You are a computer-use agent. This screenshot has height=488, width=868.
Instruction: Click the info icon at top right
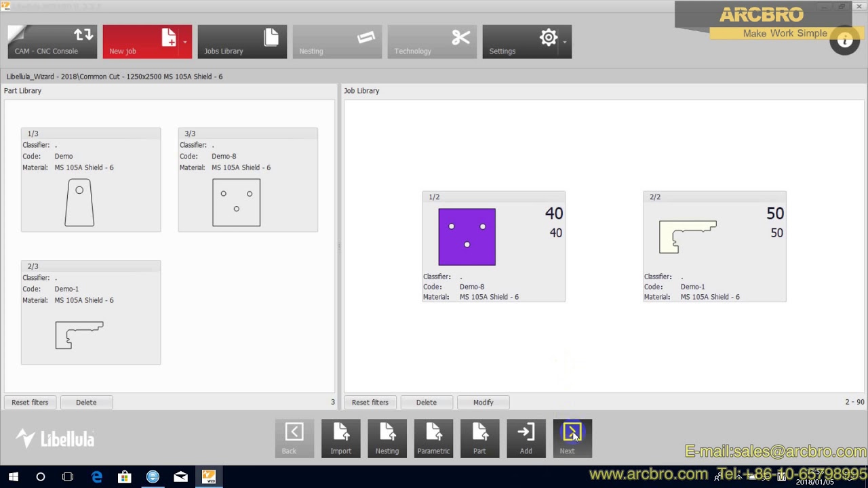(x=845, y=41)
